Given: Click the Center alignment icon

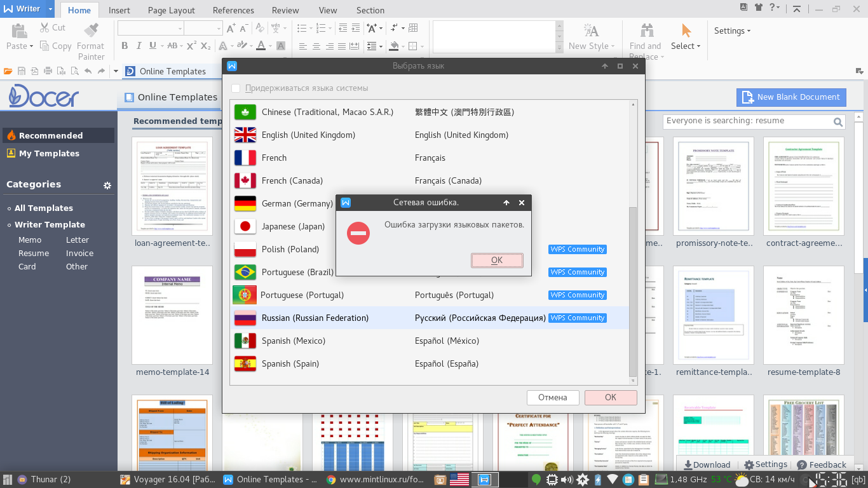Looking at the screenshot, I should click(316, 46).
